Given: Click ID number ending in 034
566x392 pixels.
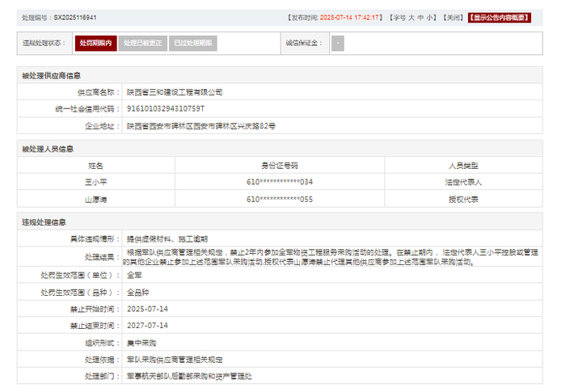Looking at the screenshot, I should [x=280, y=183].
